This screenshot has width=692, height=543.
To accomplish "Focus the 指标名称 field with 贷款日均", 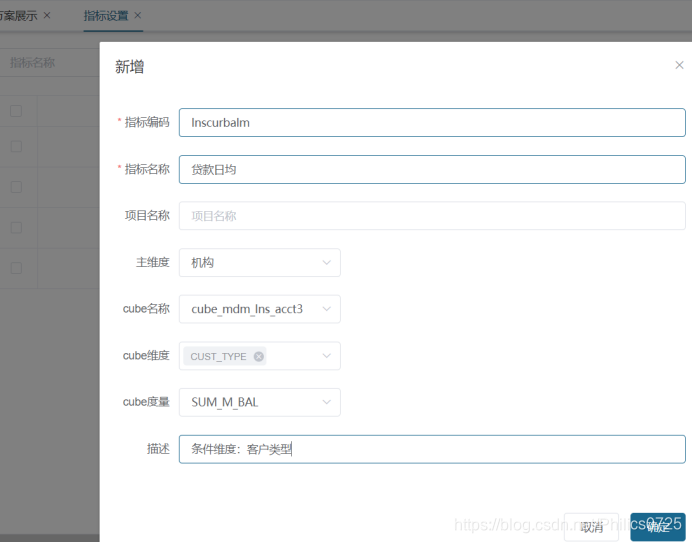I will (432, 170).
